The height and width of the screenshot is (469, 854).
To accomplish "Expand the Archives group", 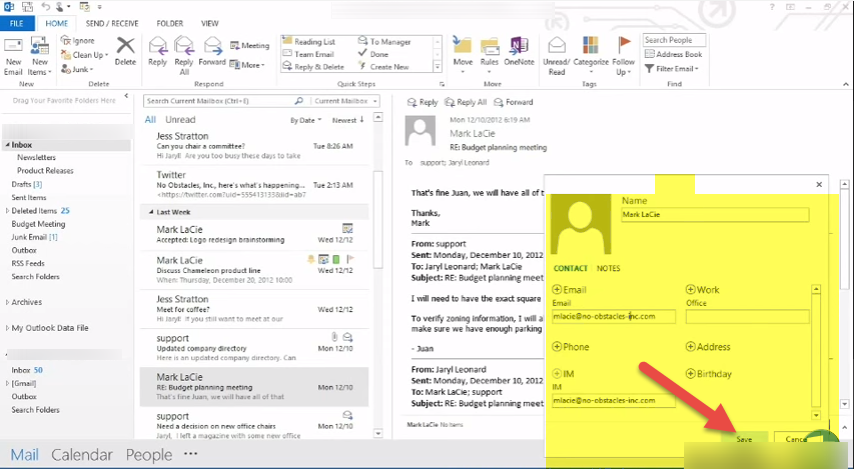I will point(7,302).
